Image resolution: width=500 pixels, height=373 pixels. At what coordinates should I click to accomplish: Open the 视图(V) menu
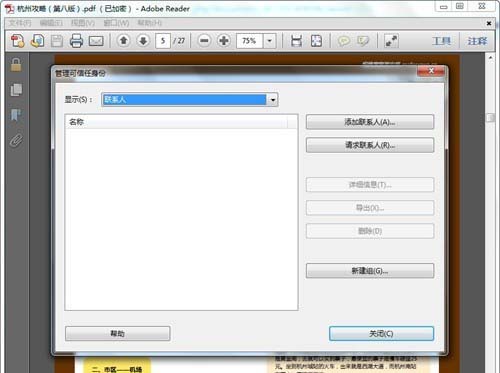[83, 23]
